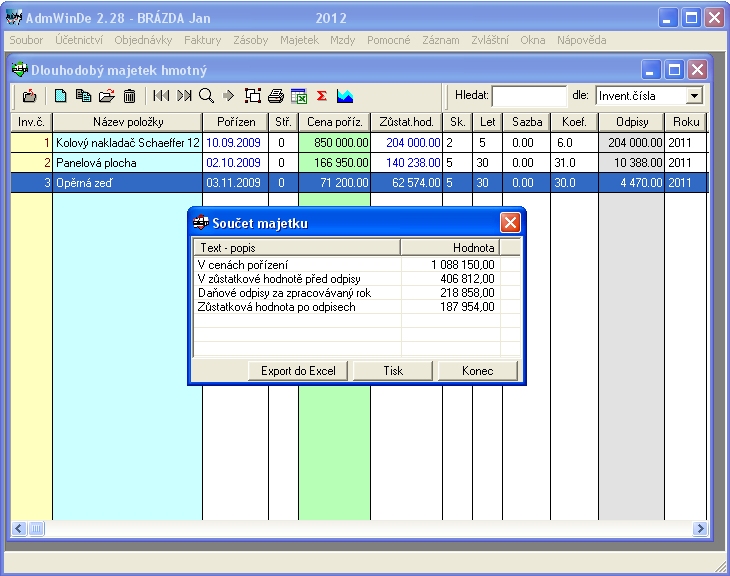This screenshot has height=576, width=730.
Task: Open the Soubor menu
Action: 26,40
